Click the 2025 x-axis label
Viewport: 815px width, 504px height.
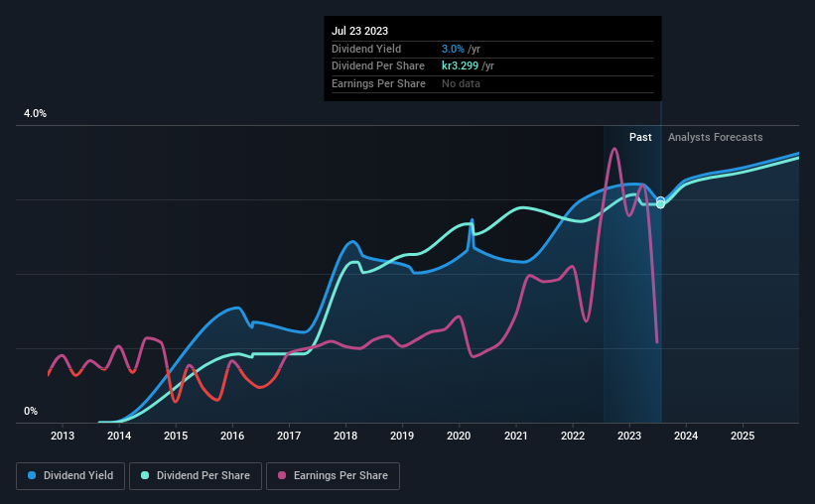(x=743, y=436)
